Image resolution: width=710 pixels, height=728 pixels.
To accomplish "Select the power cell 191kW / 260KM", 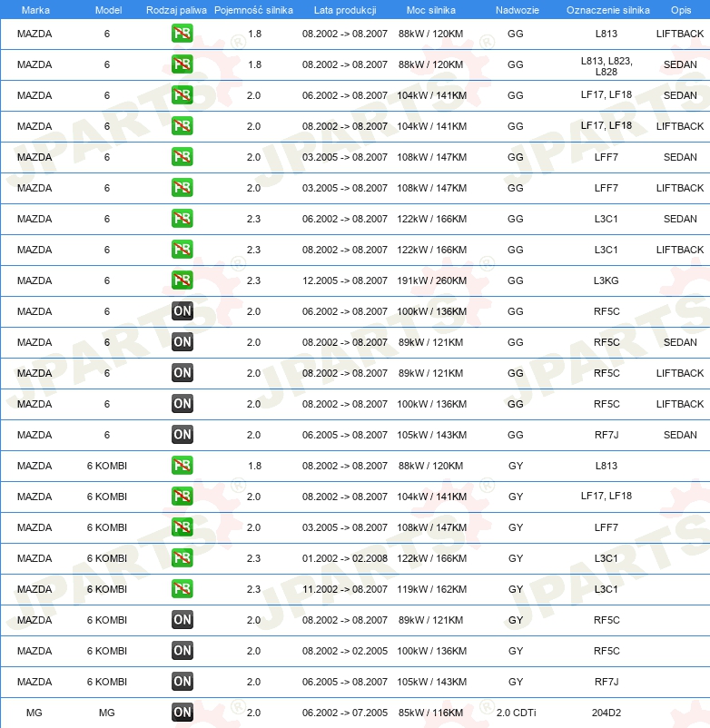I will [x=432, y=280].
